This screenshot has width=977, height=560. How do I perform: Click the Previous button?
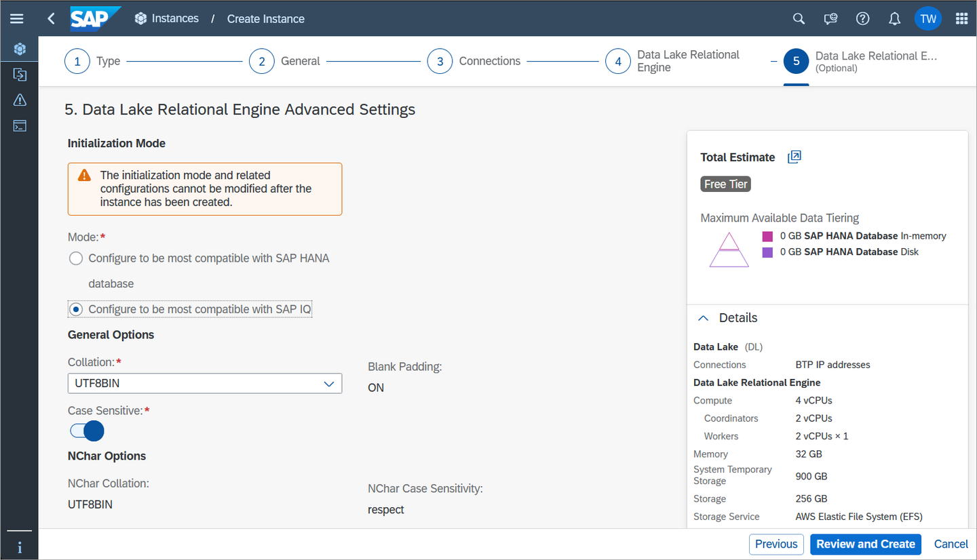coord(776,544)
